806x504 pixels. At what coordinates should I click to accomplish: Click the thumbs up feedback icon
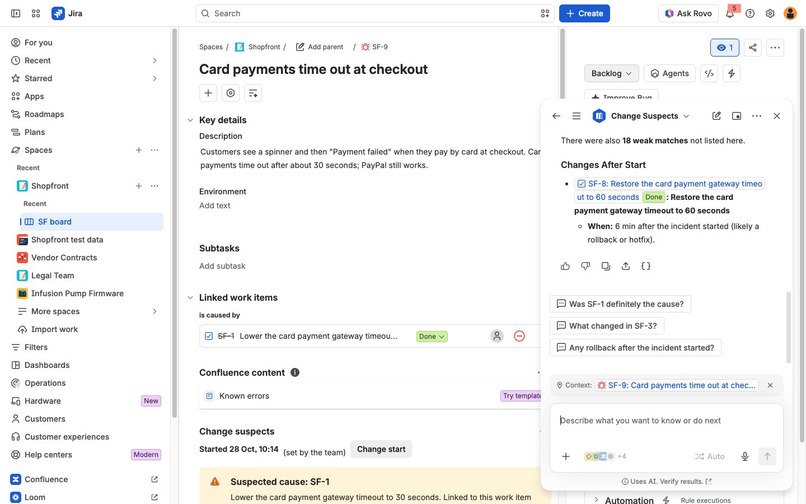pos(565,266)
